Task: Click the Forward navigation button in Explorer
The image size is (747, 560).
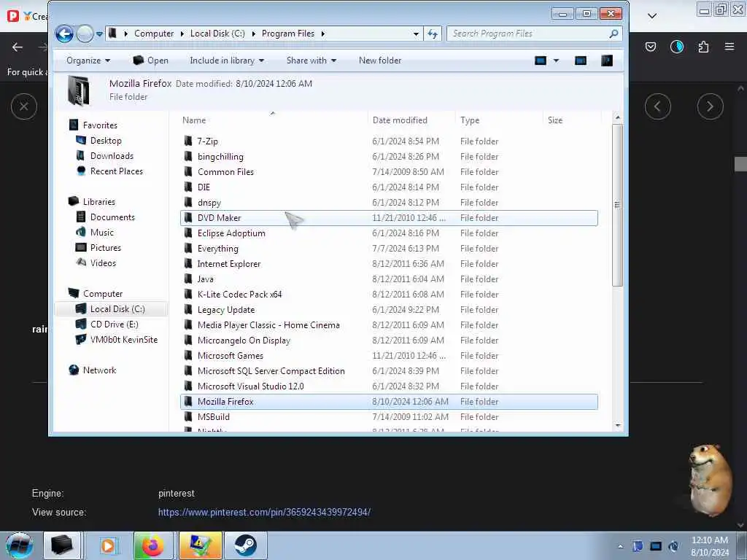Action: pyautogui.click(x=85, y=34)
